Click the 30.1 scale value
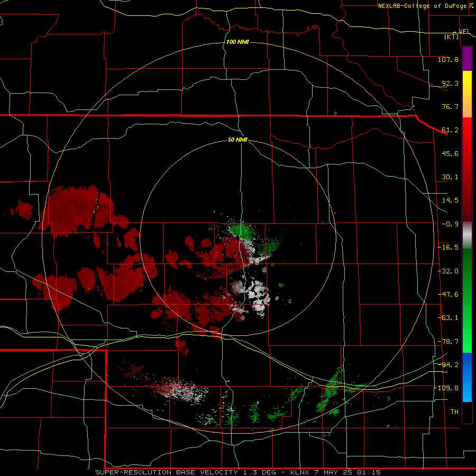This screenshot has height=476, width=476. coord(450,177)
